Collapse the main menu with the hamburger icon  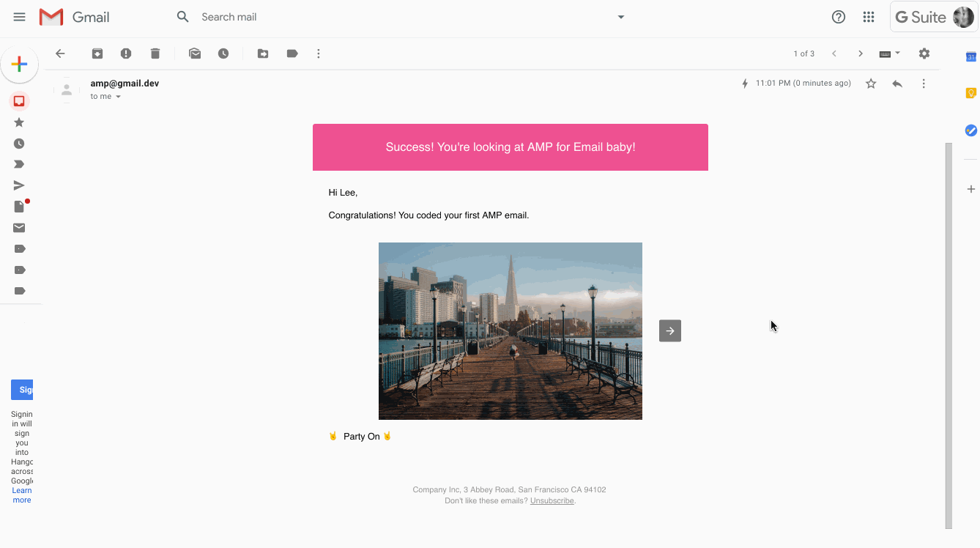[x=19, y=17]
